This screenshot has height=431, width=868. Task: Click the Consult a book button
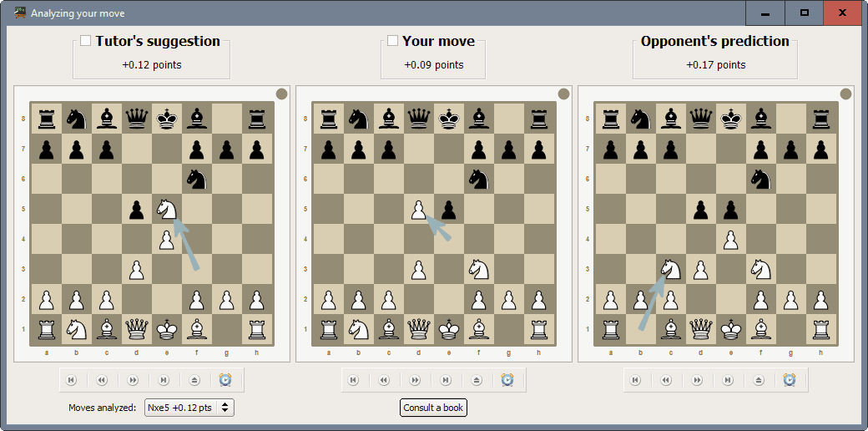coord(433,408)
